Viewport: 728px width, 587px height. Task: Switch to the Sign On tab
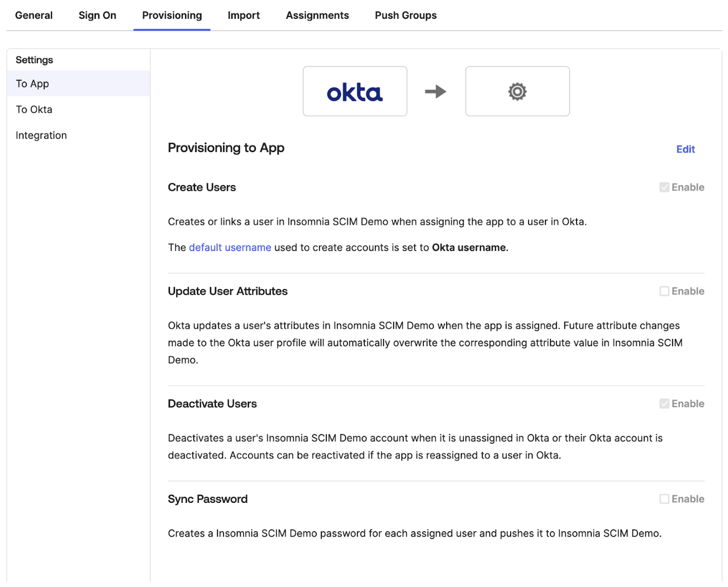97,15
